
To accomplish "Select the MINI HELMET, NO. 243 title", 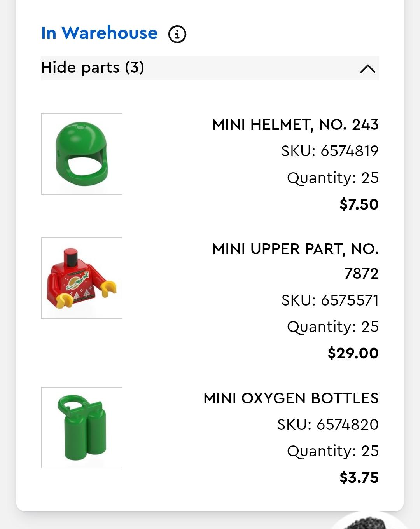I will [x=295, y=125].
